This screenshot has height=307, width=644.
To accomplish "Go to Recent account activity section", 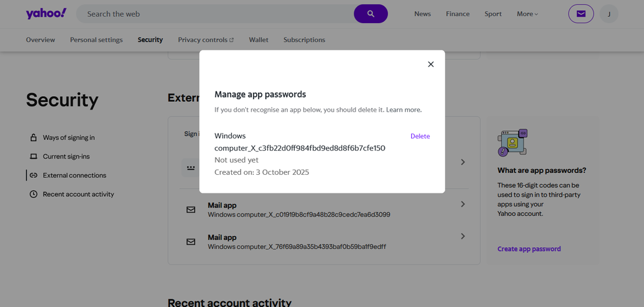I will 78,194.
